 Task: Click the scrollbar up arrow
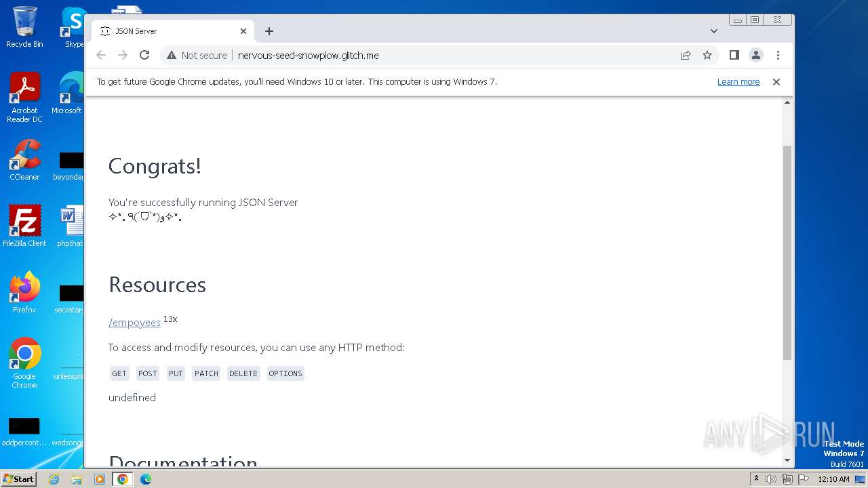787,102
